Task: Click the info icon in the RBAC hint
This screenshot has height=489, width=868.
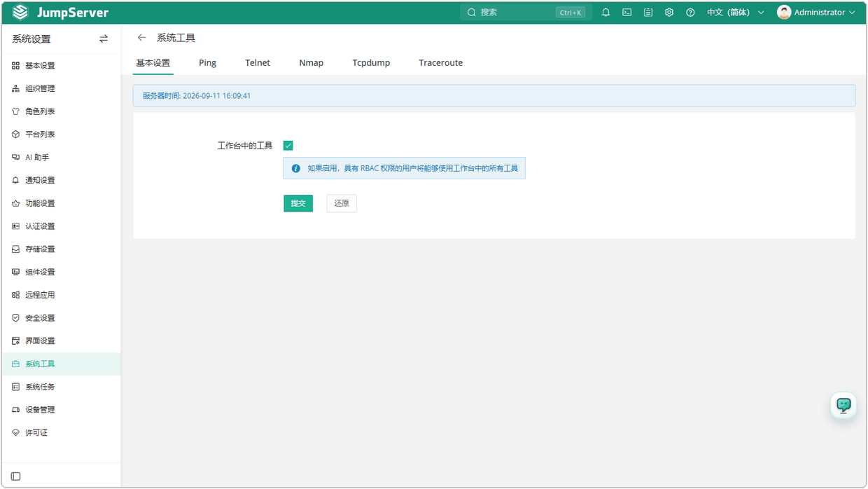Action: (295, 169)
